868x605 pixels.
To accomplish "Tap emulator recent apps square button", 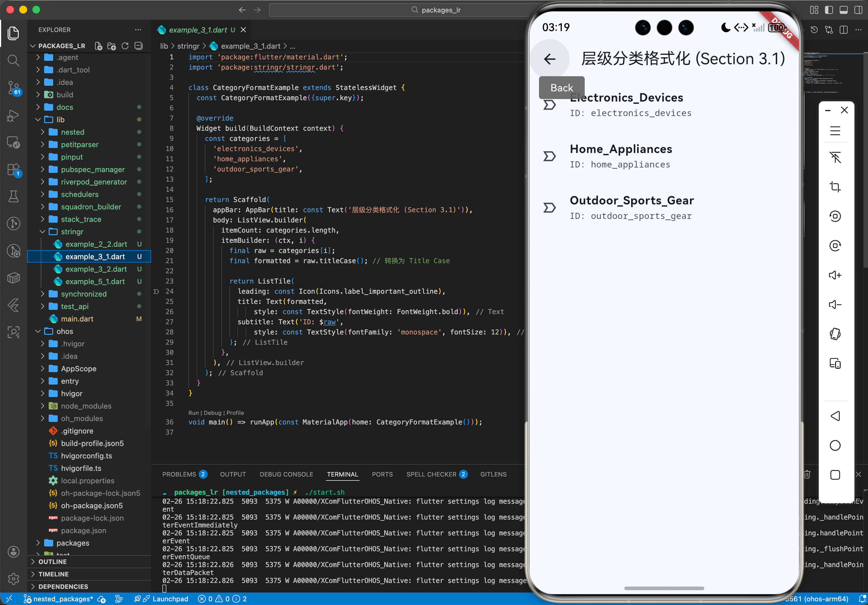I will pos(835,475).
